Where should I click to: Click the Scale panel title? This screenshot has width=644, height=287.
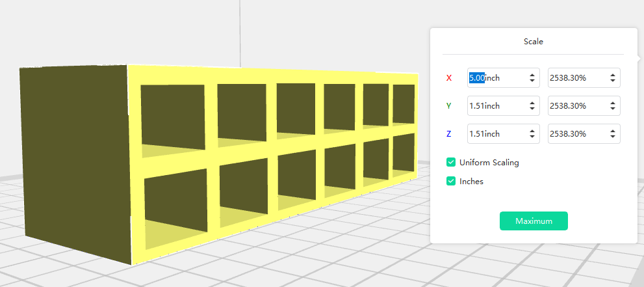[x=533, y=42]
